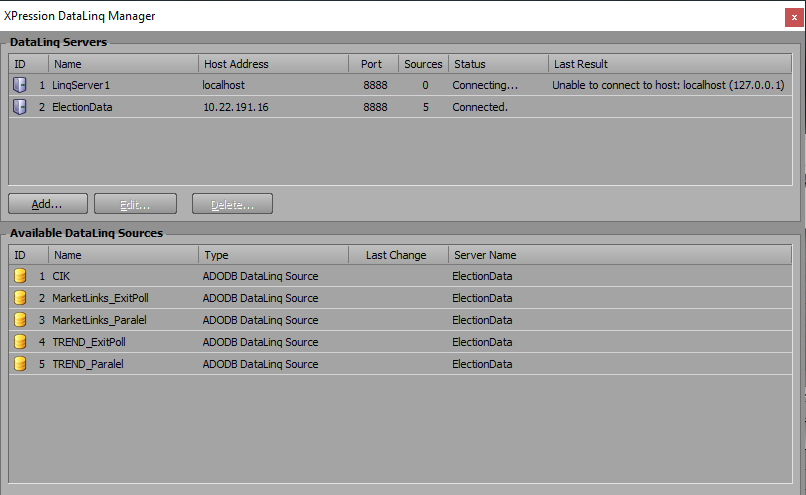
Task: Select the LinqServer1 row name
Action: pos(81,85)
